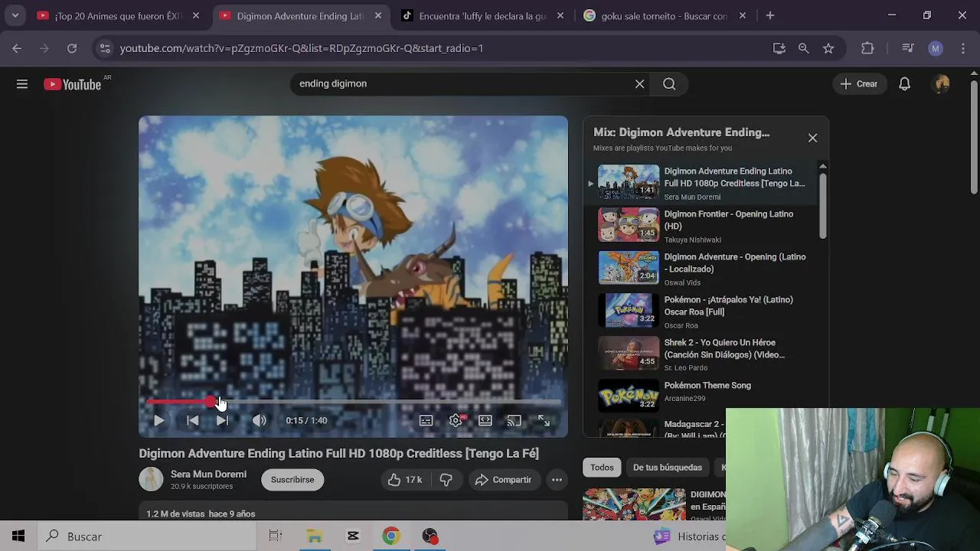Viewport: 980px width, 551px height.
Task: Click the search magnifier button
Action: pos(669,84)
